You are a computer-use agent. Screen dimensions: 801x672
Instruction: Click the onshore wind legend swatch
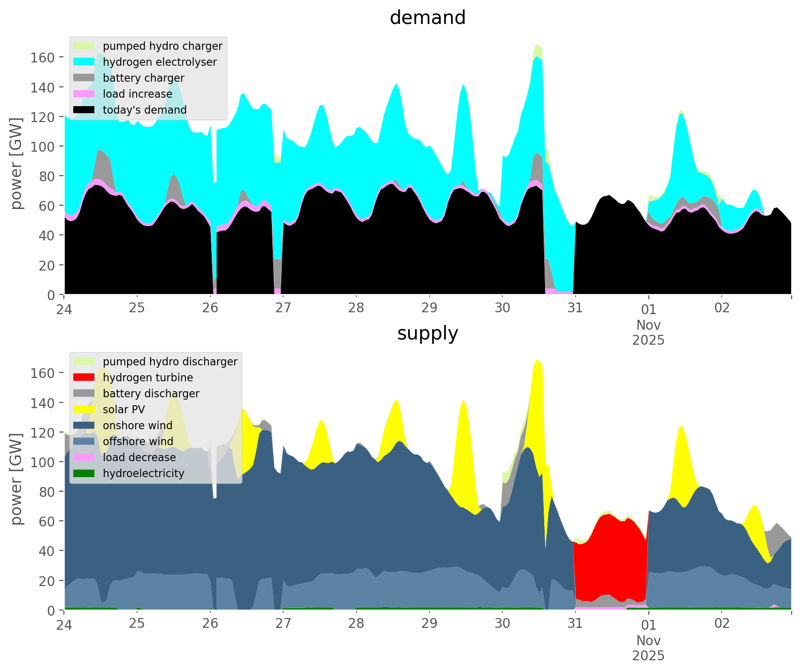pos(85,425)
